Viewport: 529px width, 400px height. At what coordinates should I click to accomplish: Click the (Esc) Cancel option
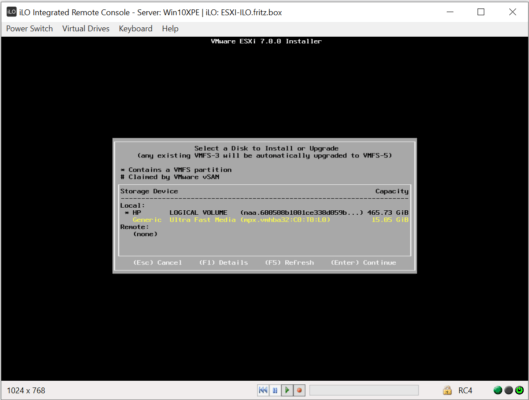(x=158, y=262)
